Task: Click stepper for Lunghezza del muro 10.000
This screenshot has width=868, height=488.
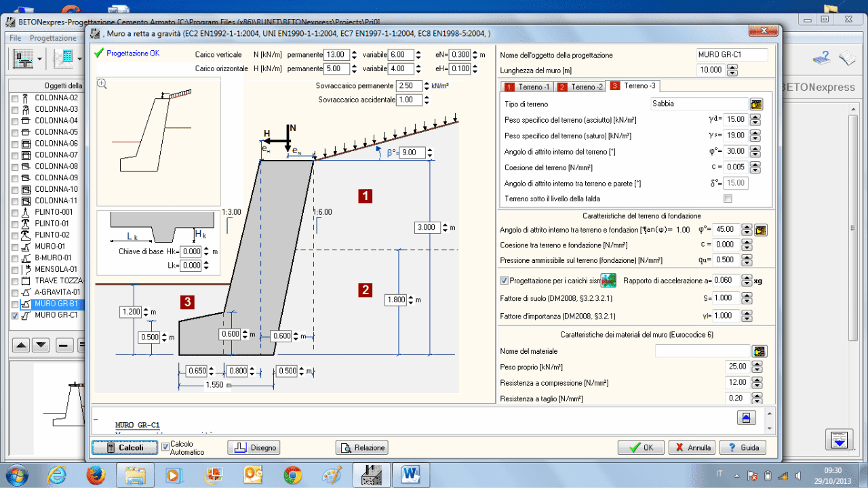Action: 732,70
